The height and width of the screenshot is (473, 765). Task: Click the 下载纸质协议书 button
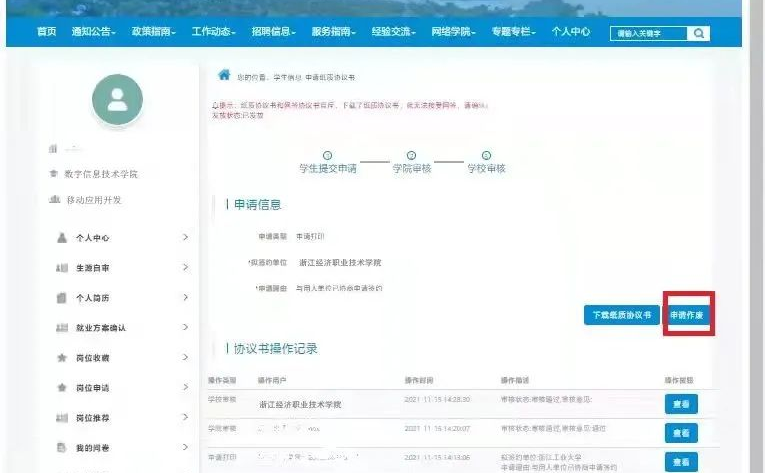[622, 315]
